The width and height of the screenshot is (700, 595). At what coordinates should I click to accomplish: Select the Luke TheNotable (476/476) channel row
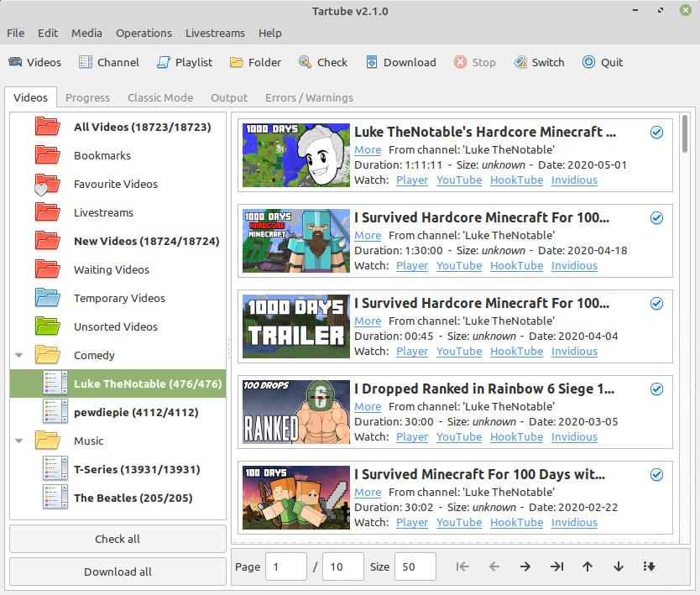pos(118,384)
